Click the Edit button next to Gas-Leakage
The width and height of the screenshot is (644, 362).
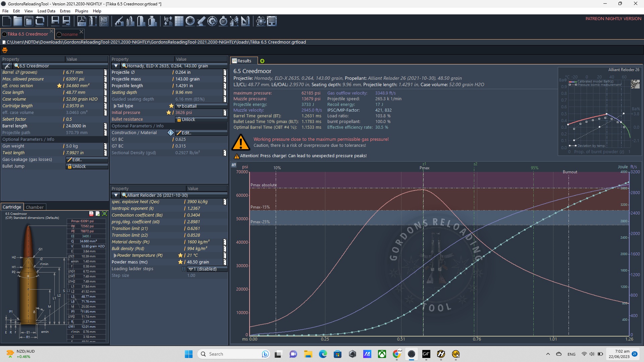[76, 159]
